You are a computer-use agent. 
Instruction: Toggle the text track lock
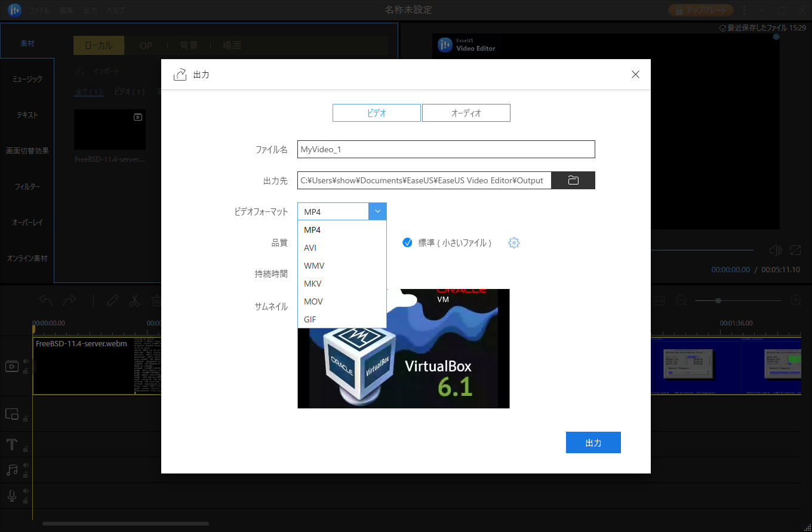pyautogui.click(x=26, y=449)
